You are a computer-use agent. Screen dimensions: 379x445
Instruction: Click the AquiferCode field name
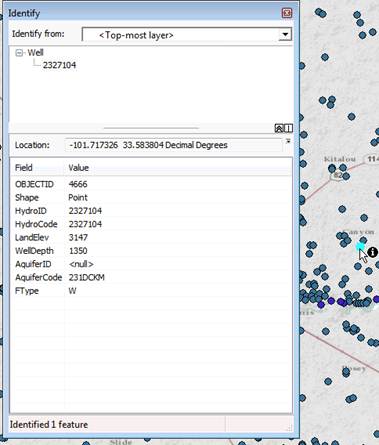39,277
